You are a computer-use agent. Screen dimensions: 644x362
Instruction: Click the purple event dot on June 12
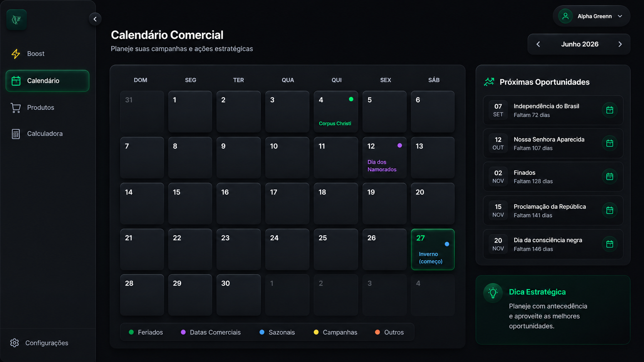tap(400, 146)
